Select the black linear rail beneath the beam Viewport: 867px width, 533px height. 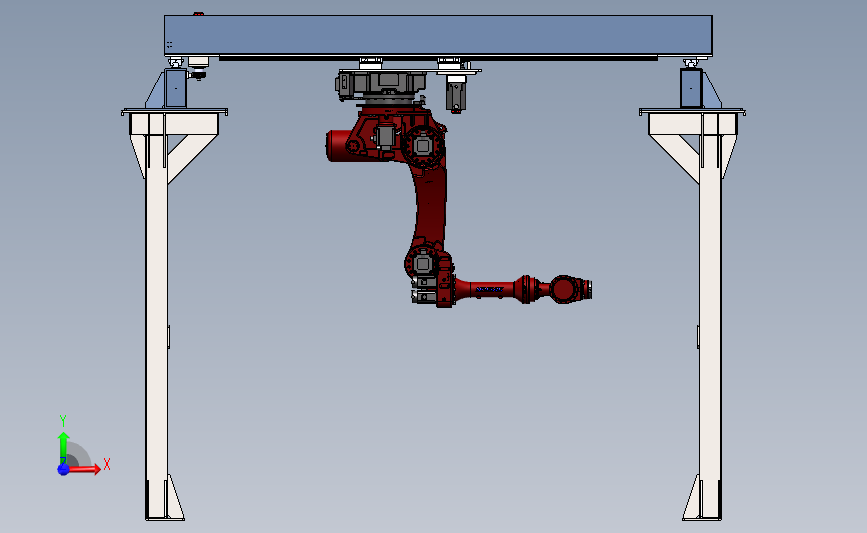pyautogui.click(x=438, y=58)
